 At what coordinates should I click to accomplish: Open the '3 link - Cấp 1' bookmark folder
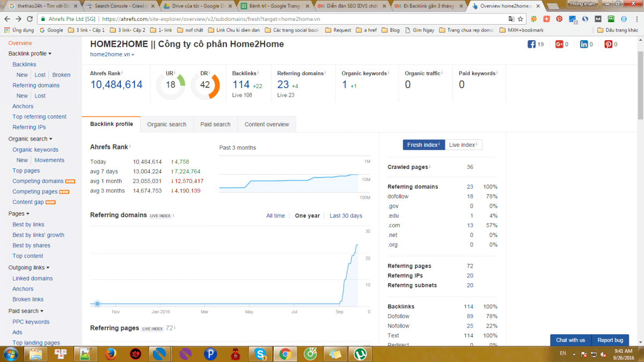pos(86,30)
